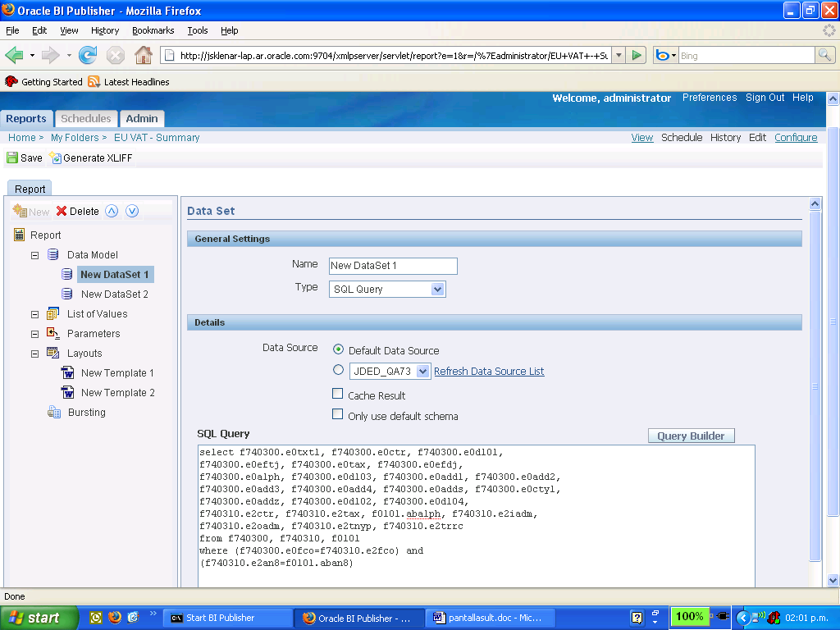Image resolution: width=840 pixels, height=630 pixels.
Task: Enable the Cache Result checkbox
Action: (337, 394)
